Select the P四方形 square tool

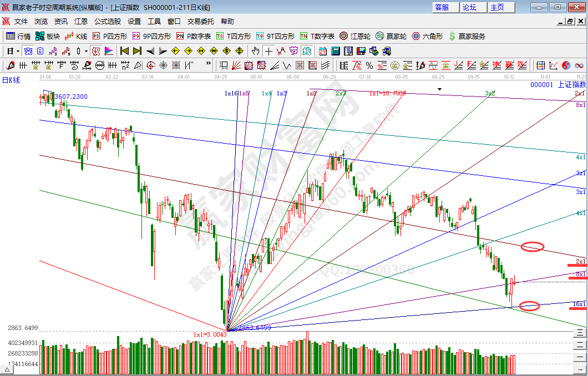pos(110,36)
